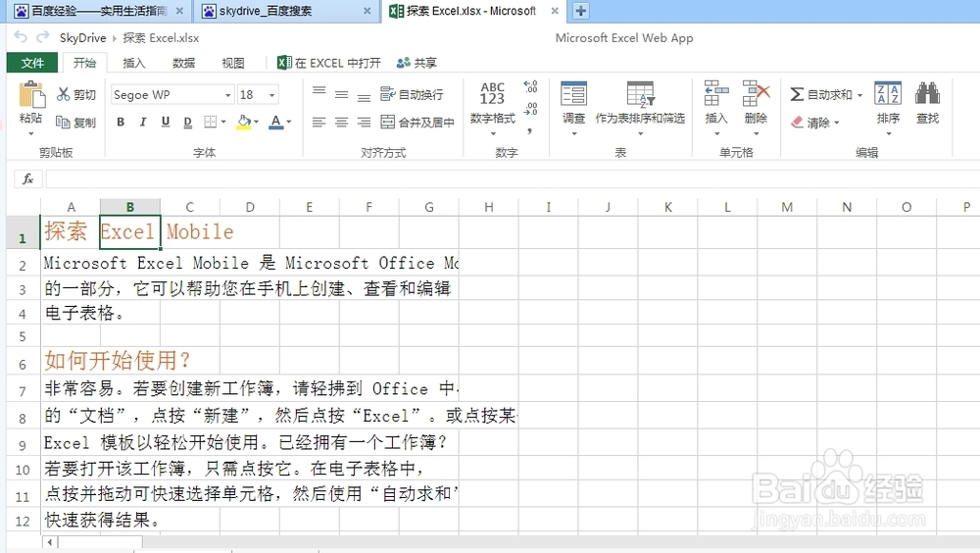Click the Delete cells (删除) icon

756,94
